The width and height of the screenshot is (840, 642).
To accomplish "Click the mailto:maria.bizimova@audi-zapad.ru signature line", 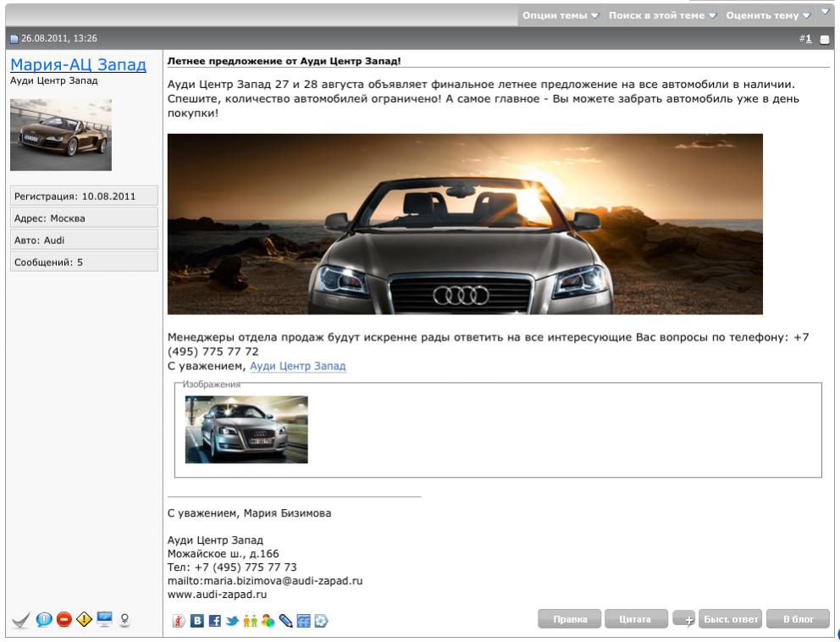I will pyautogui.click(x=265, y=581).
